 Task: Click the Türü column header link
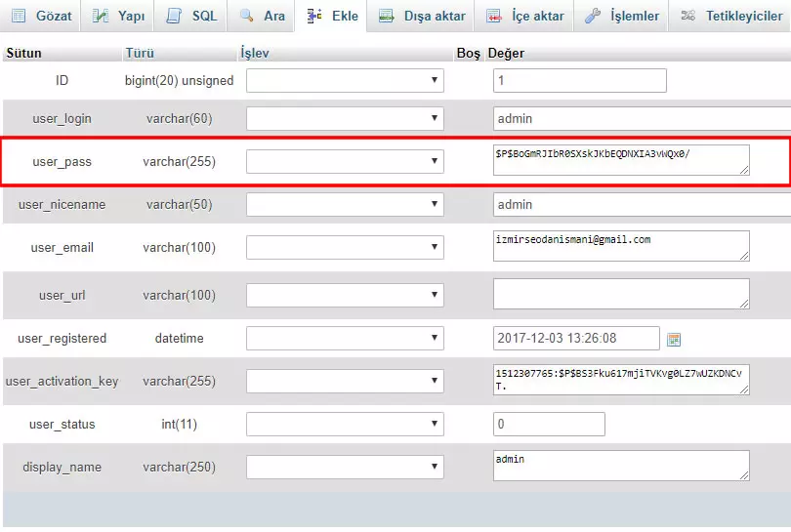tap(140, 53)
